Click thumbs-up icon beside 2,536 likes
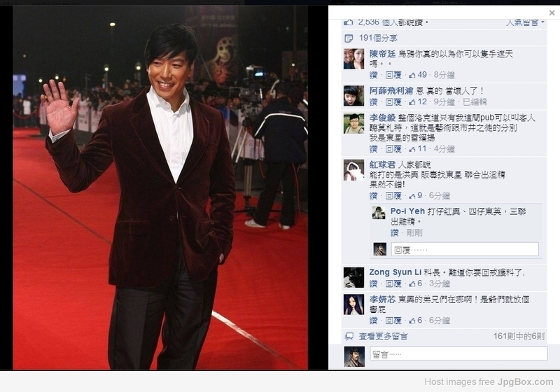This screenshot has width=560, height=392. [348, 22]
